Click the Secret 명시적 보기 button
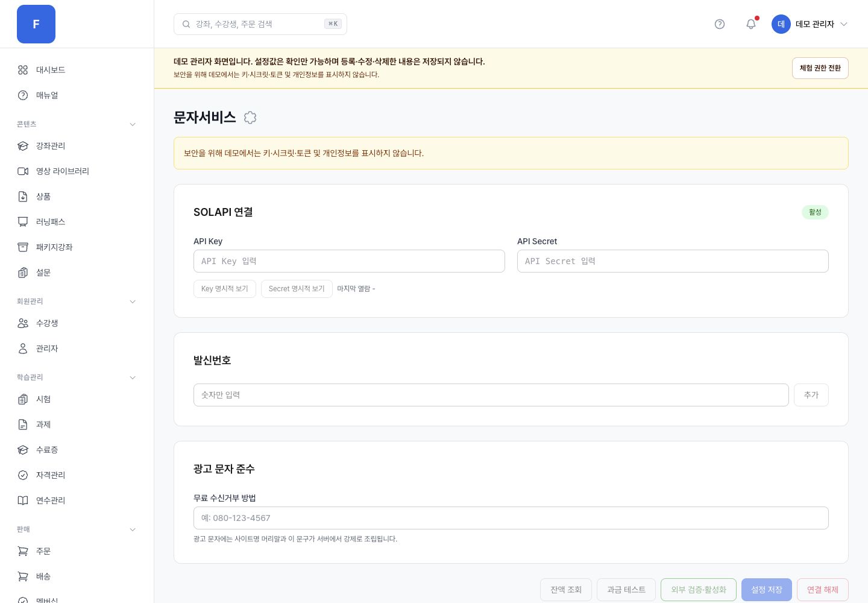Viewport: 868px width, 603px height. (297, 289)
